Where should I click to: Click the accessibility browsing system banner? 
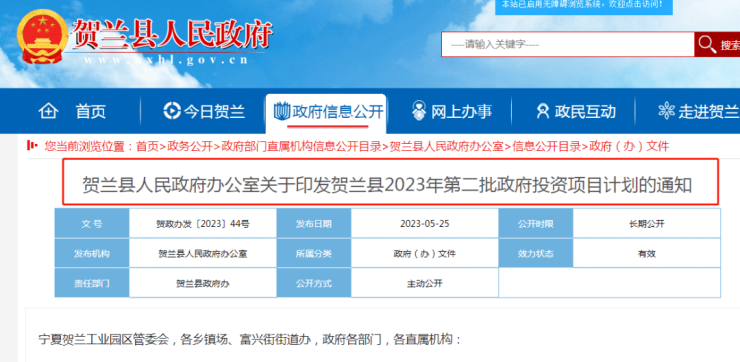pyautogui.click(x=583, y=6)
